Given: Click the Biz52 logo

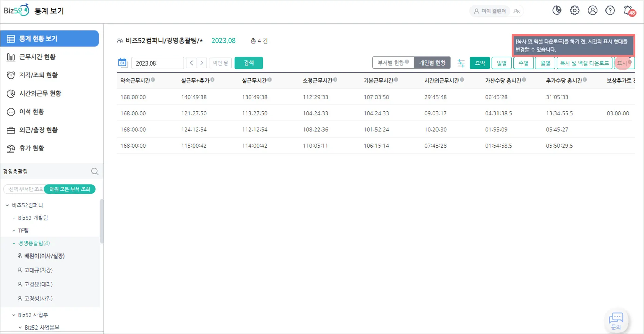Looking at the screenshot, I should (x=16, y=10).
